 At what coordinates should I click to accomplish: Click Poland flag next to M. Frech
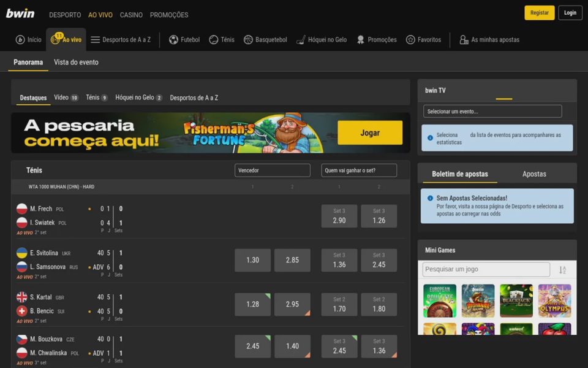point(22,209)
